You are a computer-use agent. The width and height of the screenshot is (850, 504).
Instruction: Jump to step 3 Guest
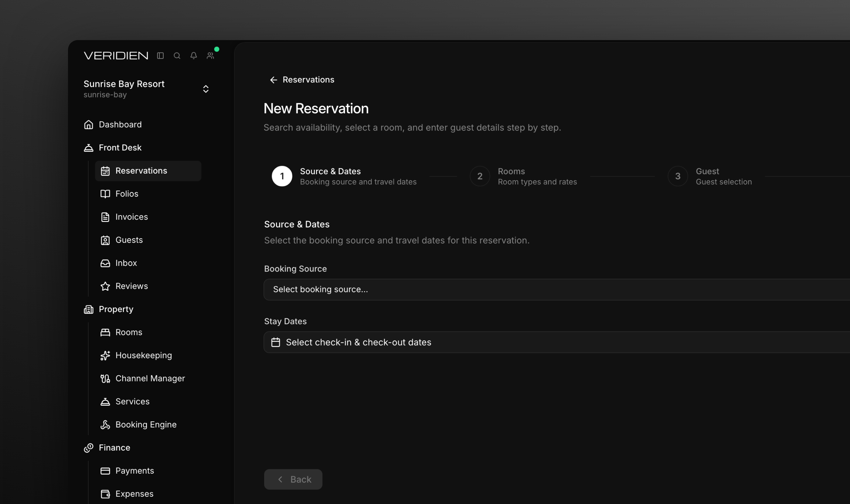pyautogui.click(x=710, y=176)
